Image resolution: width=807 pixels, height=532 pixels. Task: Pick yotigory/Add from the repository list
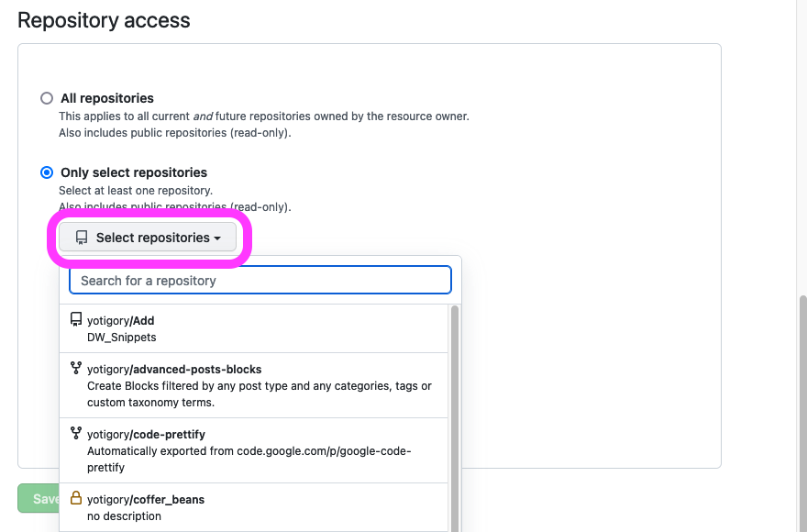point(254,328)
